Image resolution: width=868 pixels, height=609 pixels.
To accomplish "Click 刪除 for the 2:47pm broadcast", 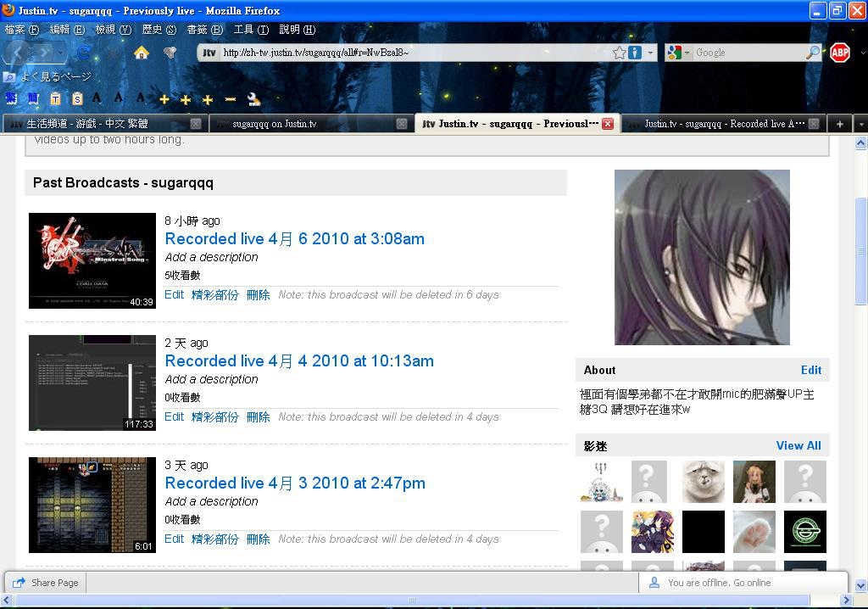I will [258, 539].
